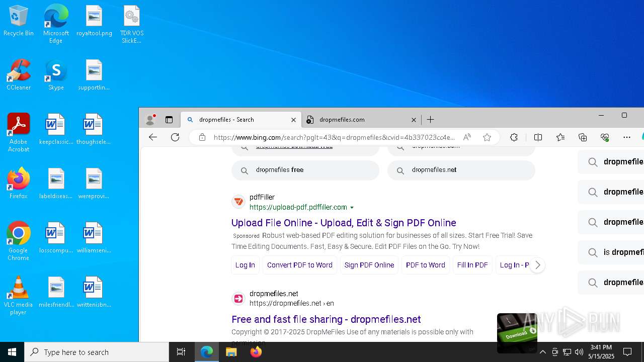Screen dimensions: 644x362
Task: Select the labeldiseas... image file
Action: (56, 184)
